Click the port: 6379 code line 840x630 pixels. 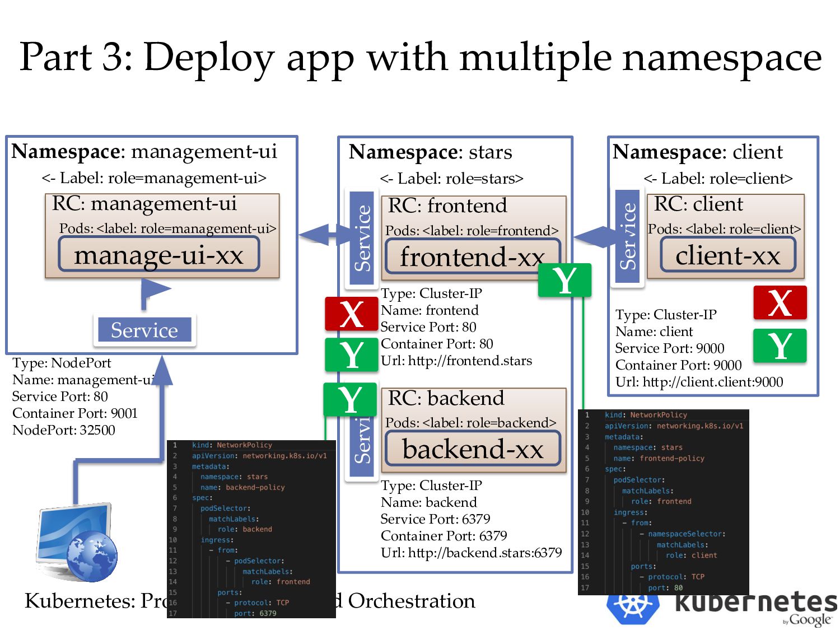tap(255, 613)
